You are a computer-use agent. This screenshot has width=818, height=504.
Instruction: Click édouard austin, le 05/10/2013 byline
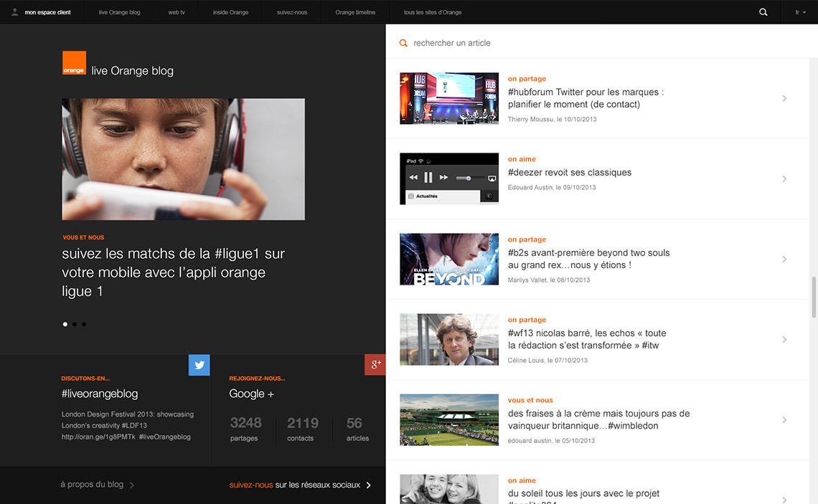(551, 440)
